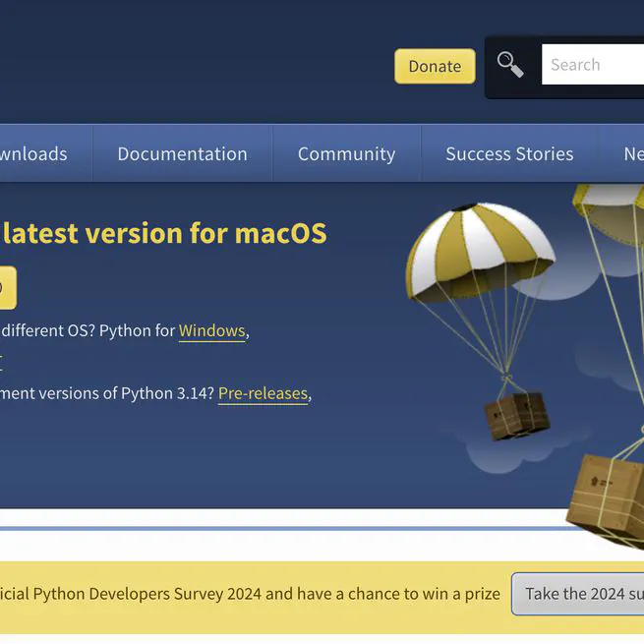Screen dimensions: 644x644
Task: Click the magnifying glass search icon
Action: tap(510, 65)
